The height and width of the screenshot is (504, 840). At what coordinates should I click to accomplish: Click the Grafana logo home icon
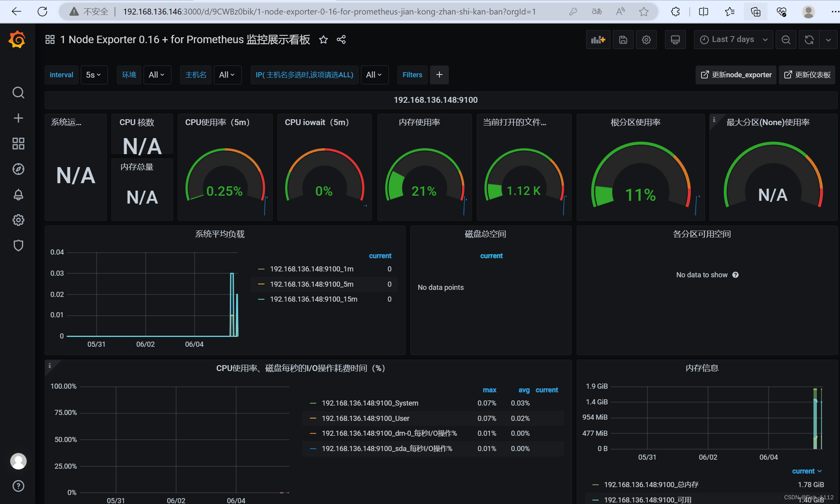(17, 40)
